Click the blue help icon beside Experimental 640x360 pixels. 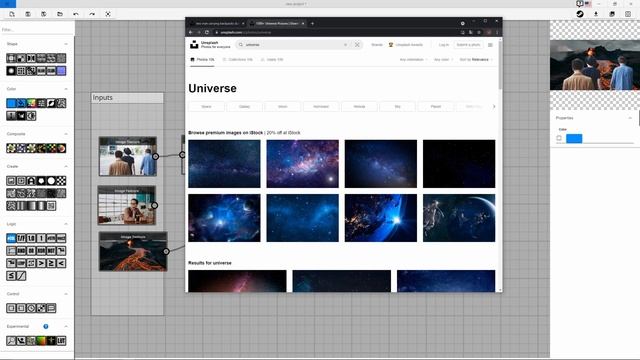tap(46, 327)
